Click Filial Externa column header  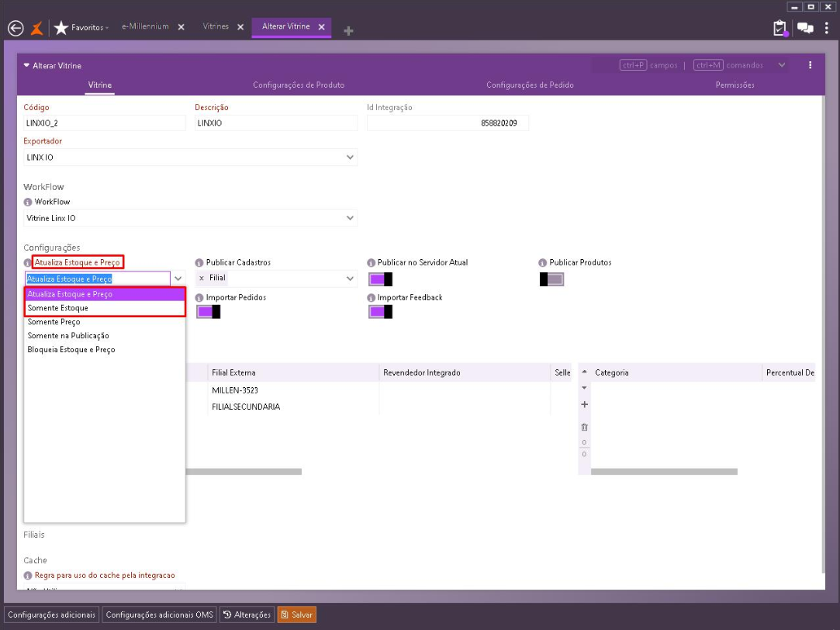point(293,372)
